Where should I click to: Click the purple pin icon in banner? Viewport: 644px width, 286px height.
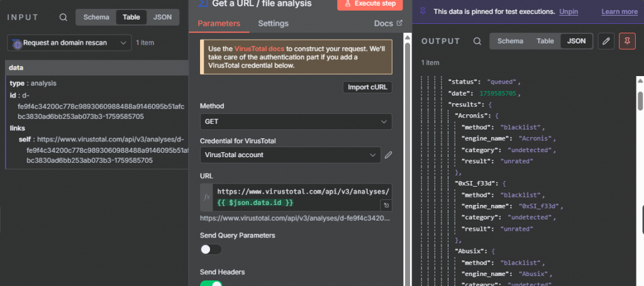pyautogui.click(x=423, y=11)
